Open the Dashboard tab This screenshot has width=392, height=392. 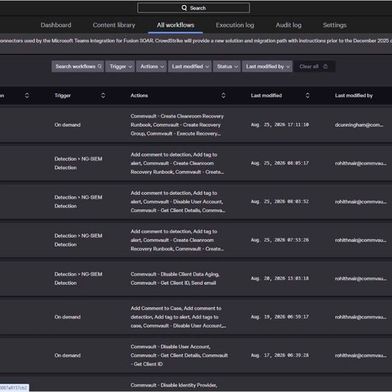pyautogui.click(x=56, y=25)
